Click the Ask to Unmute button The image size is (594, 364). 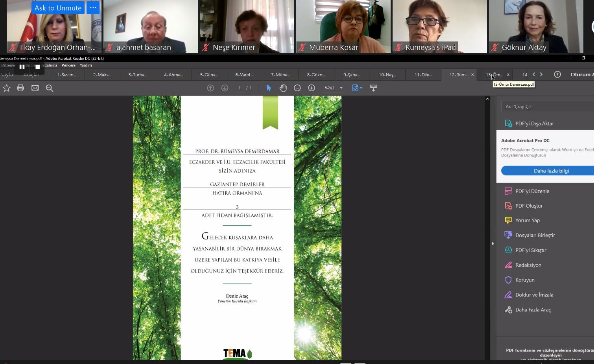coord(58,8)
